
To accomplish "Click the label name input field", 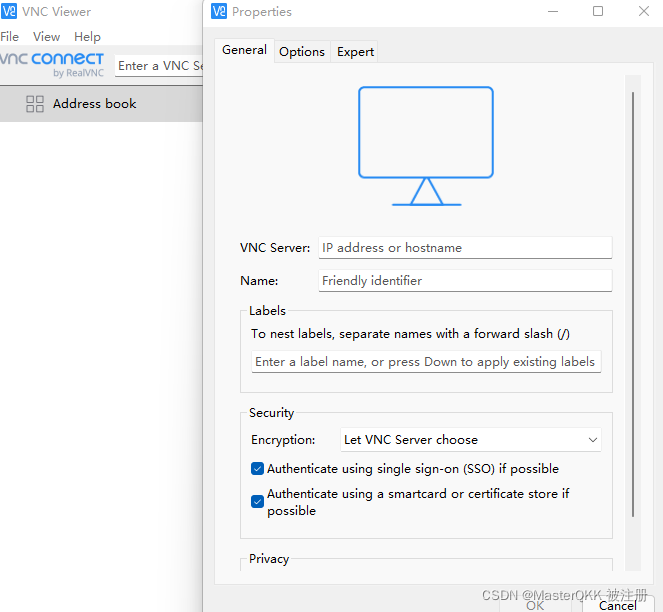I will (426, 362).
